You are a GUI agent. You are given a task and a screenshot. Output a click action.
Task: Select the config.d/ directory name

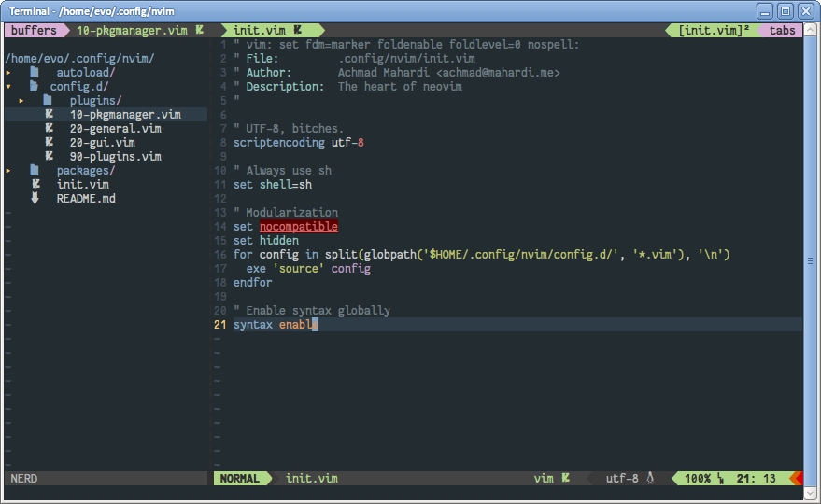[79, 87]
